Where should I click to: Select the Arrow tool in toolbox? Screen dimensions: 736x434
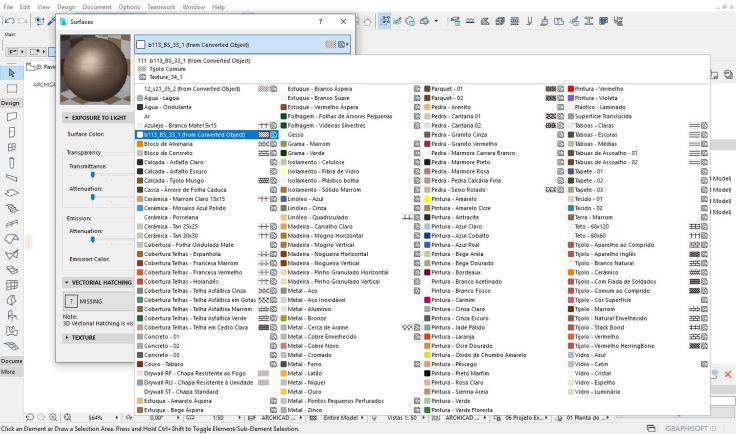[x=12, y=73]
